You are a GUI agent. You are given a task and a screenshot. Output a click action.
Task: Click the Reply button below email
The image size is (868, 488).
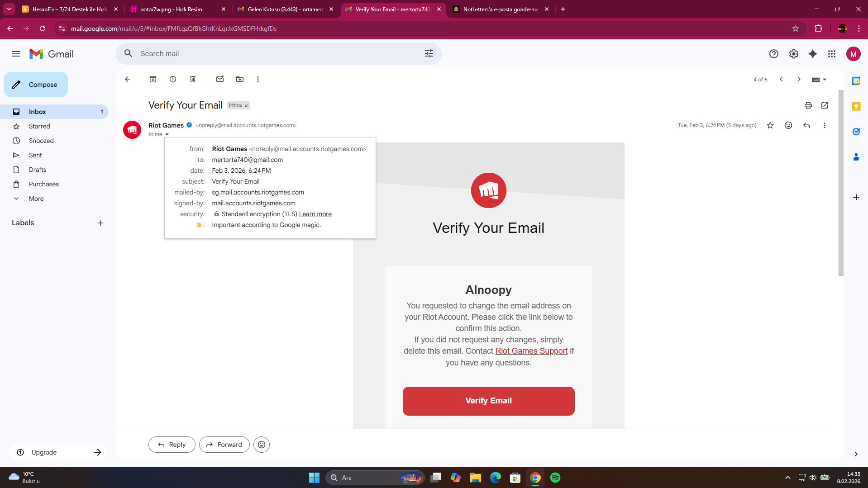coord(172,445)
